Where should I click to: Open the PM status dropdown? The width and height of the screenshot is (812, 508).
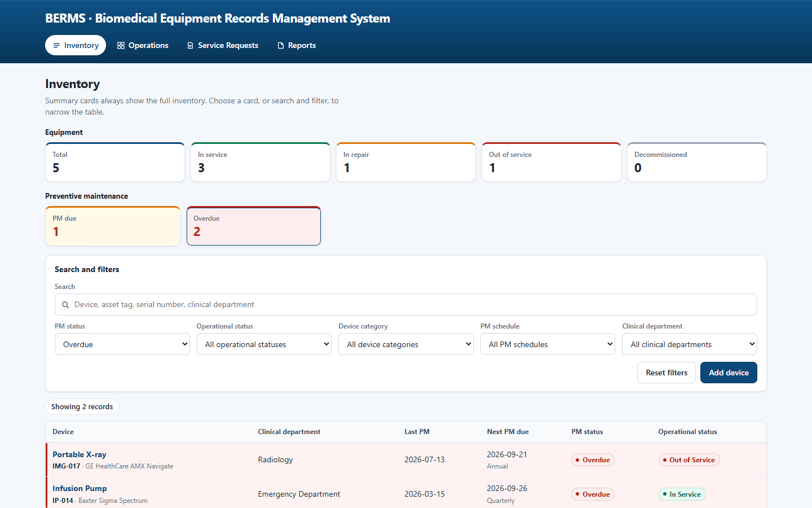(x=122, y=344)
